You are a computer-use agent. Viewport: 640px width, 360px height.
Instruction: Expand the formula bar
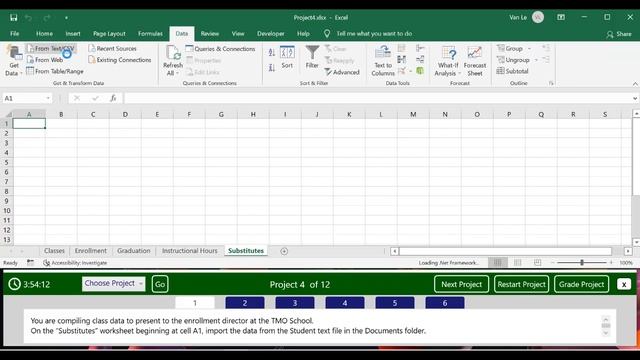[635, 98]
